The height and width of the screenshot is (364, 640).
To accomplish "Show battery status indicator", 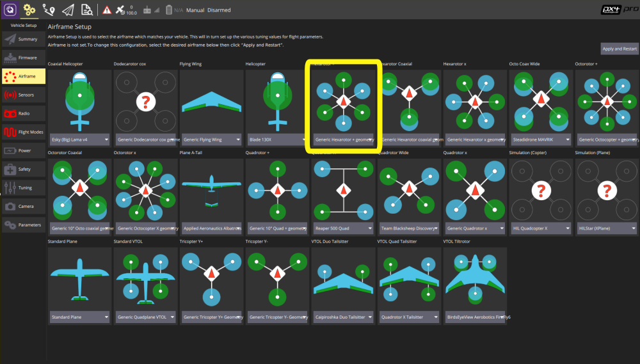I will [174, 10].
